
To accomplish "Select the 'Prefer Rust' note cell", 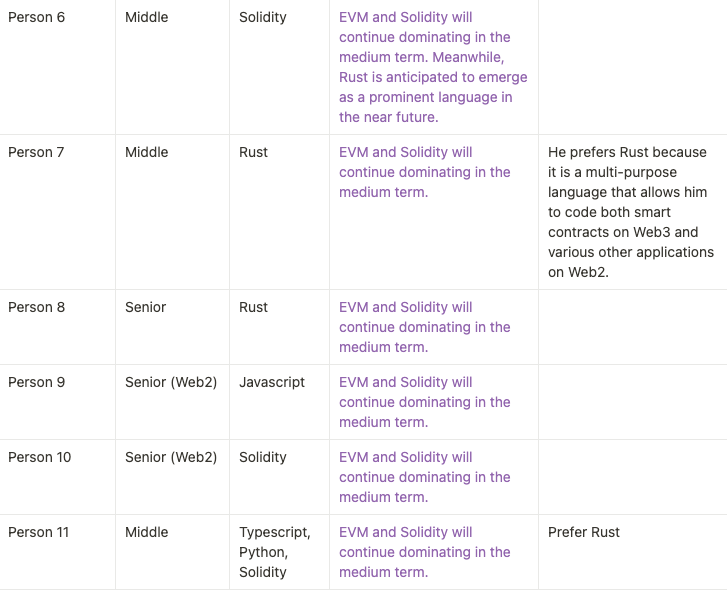I will [x=632, y=552].
